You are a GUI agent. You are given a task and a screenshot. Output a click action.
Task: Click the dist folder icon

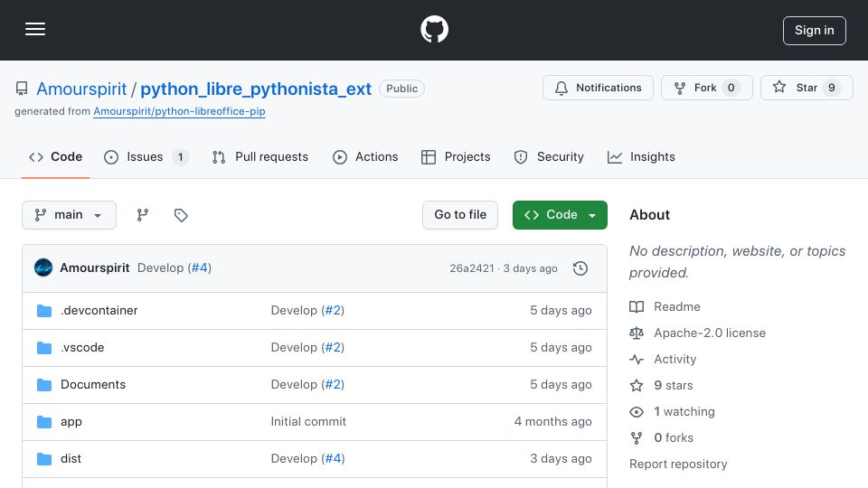[x=44, y=459]
